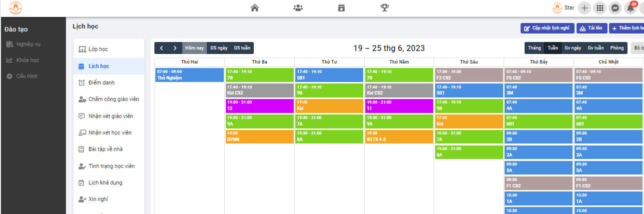This screenshot has height=214, width=644.
Task: Open the magenta class 12 event on Thứ Ba
Action: (x=259, y=106)
